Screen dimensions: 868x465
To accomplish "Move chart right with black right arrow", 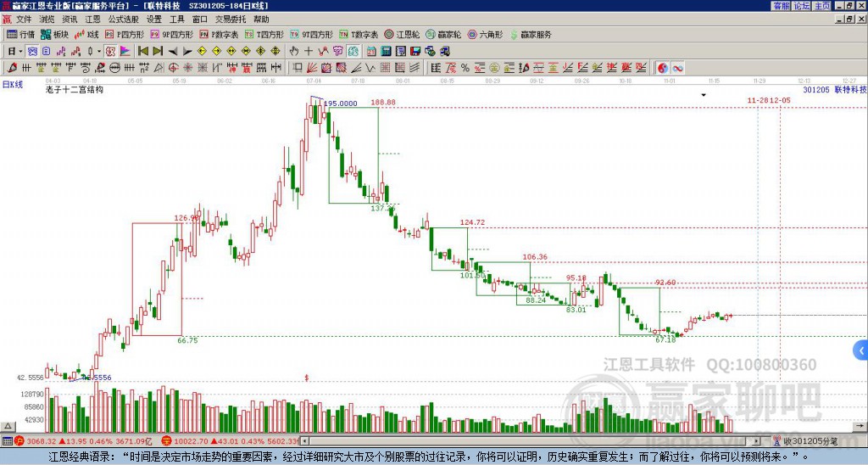I will 187,52.
